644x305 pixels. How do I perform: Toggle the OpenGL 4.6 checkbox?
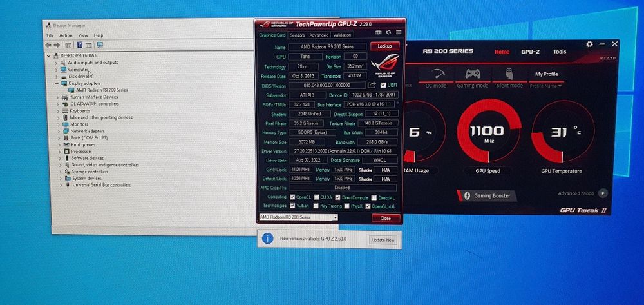pos(368,206)
